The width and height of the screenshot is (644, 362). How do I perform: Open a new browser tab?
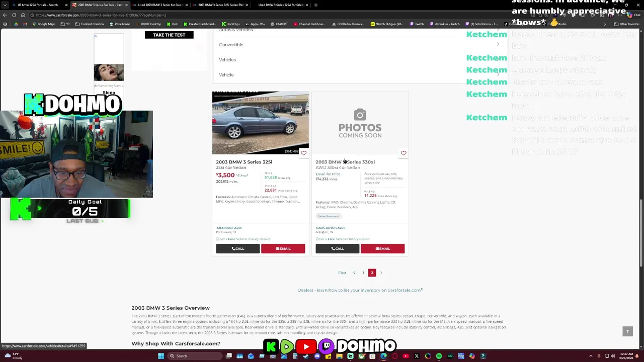tap(315, 5)
